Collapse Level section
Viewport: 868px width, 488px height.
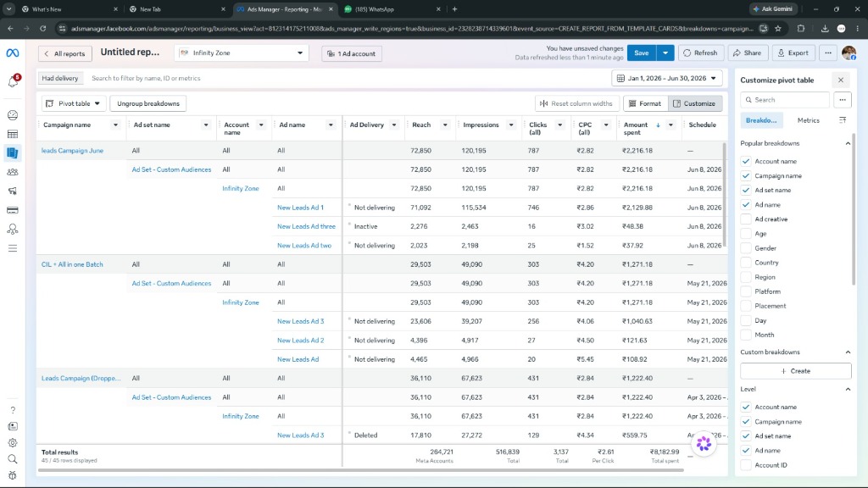pyautogui.click(x=848, y=390)
